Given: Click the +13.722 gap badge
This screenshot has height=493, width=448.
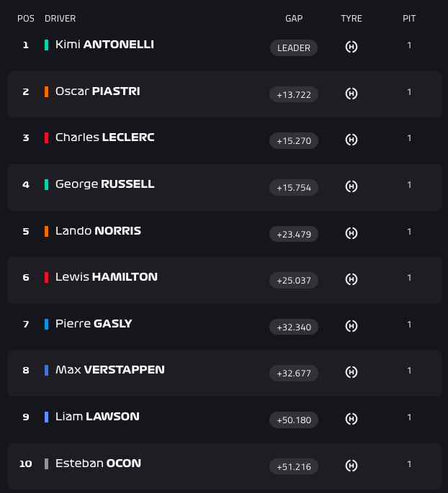Looking at the screenshot, I should click(x=294, y=94).
